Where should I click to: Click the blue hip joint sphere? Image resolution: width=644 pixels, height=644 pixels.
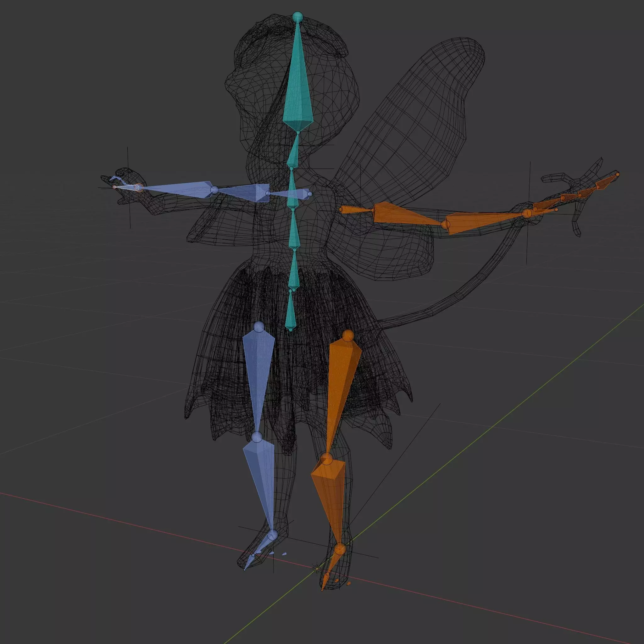259,326
